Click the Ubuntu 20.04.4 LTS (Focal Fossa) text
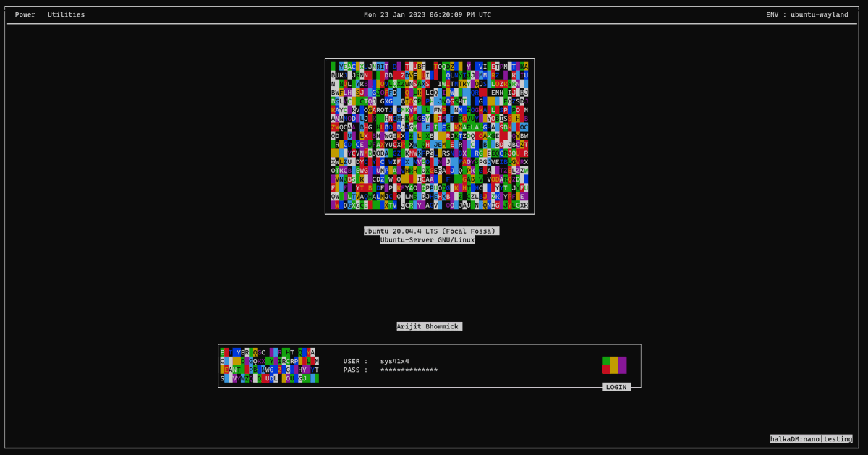The height and width of the screenshot is (455, 868). pyautogui.click(x=431, y=231)
